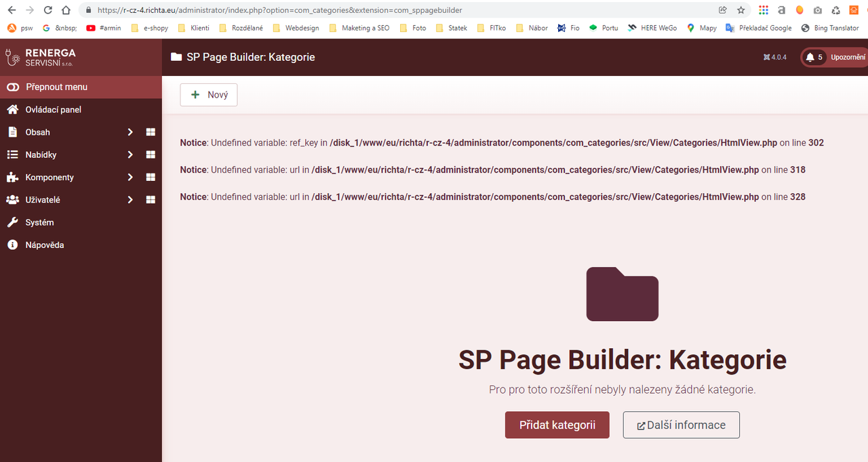Open the Webdesign bookmarks folder
This screenshot has width=868, height=462.
[295, 28]
